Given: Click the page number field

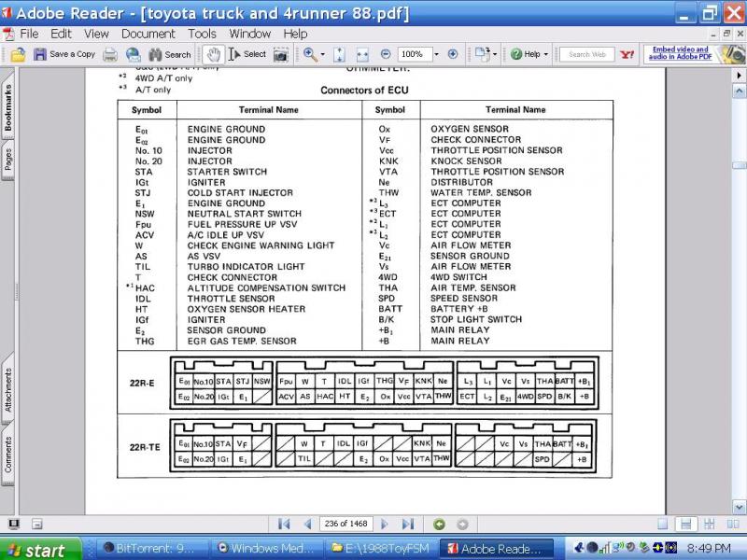Looking at the screenshot, I should coord(346,524).
